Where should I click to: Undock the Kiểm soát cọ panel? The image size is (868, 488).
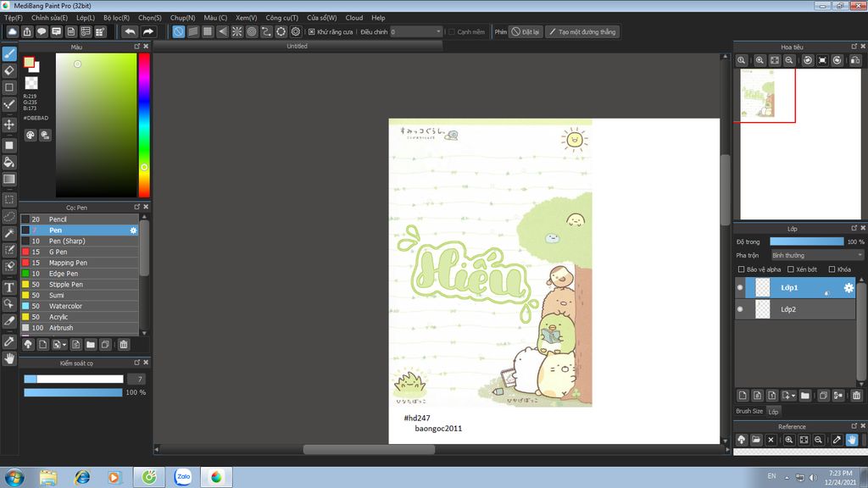coord(136,363)
